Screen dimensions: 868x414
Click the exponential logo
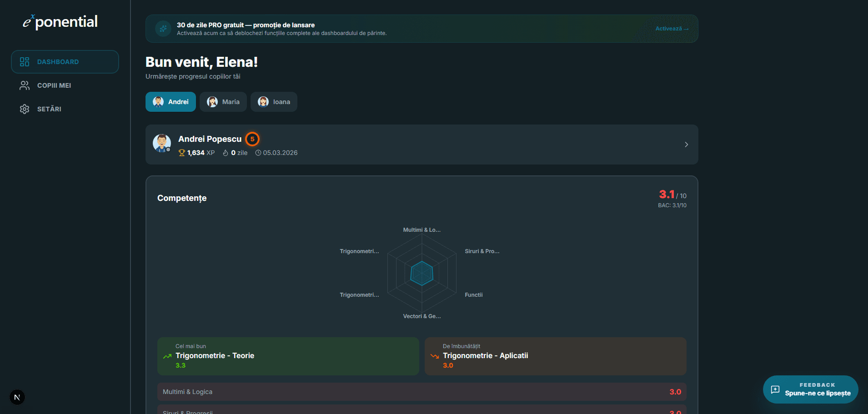60,22
